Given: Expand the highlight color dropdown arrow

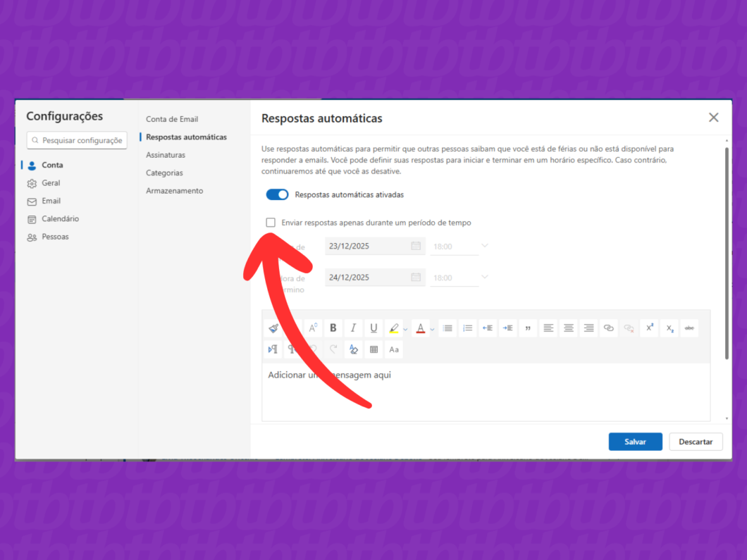Looking at the screenshot, I should pyautogui.click(x=405, y=328).
